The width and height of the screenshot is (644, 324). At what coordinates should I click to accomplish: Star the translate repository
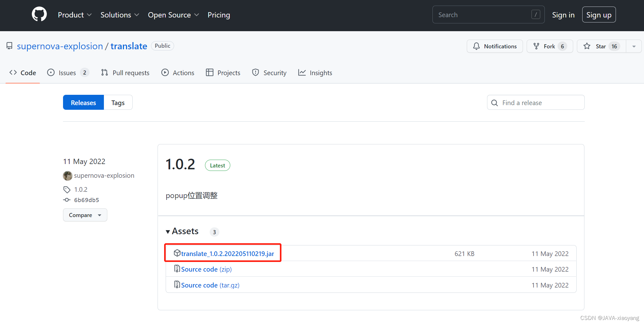602,46
